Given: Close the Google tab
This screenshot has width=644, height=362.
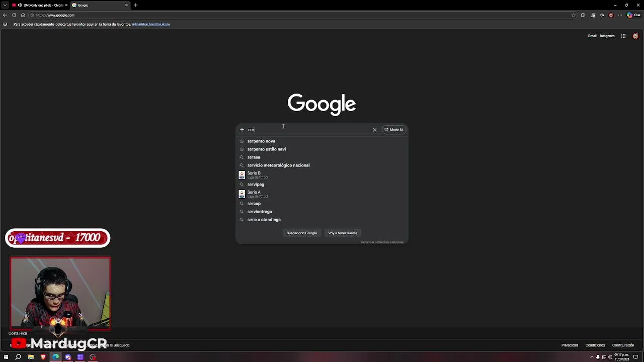Looking at the screenshot, I should point(126,5).
